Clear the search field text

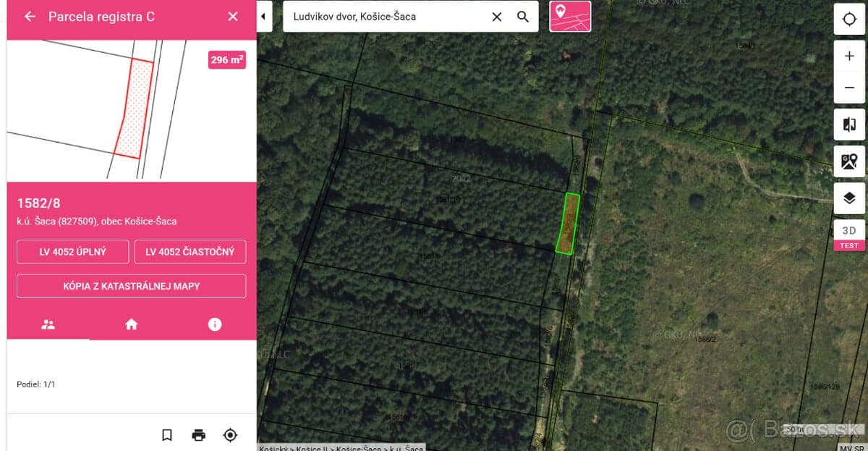[497, 17]
